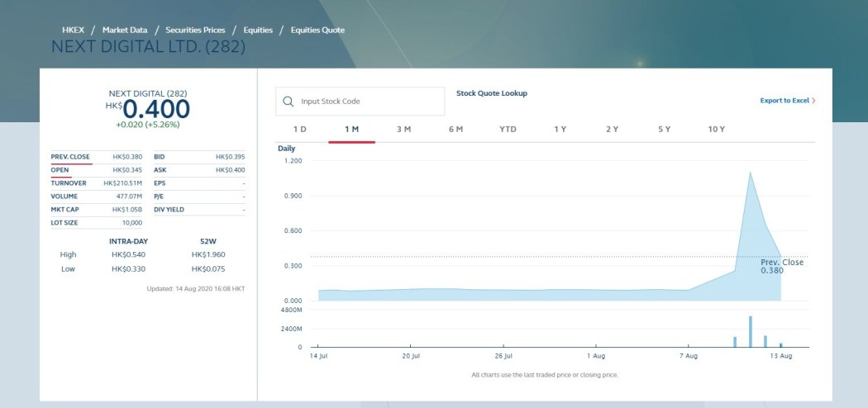
Task: Select the 1 M chart tab
Action: (351, 129)
